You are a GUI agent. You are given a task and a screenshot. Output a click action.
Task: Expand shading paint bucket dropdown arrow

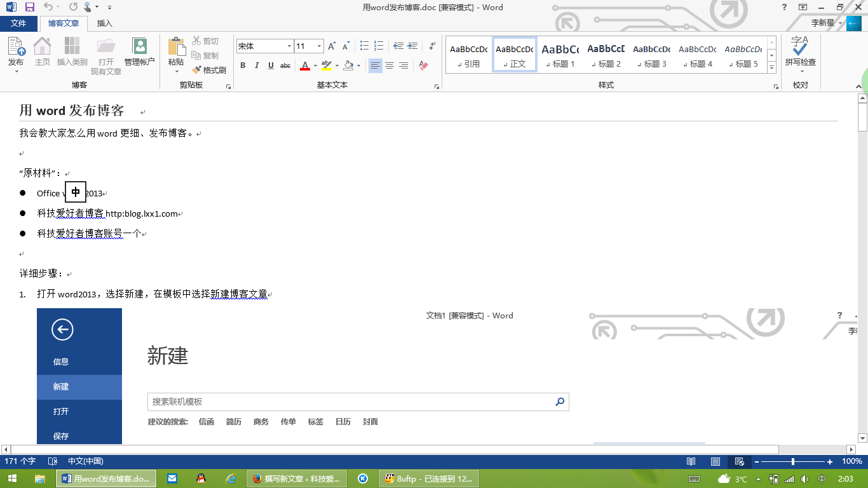pyautogui.click(x=358, y=65)
